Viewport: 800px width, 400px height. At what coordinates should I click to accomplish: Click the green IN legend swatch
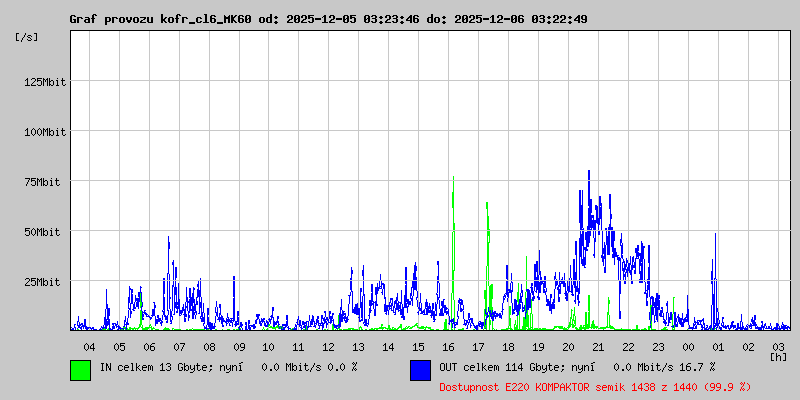tap(80, 369)
